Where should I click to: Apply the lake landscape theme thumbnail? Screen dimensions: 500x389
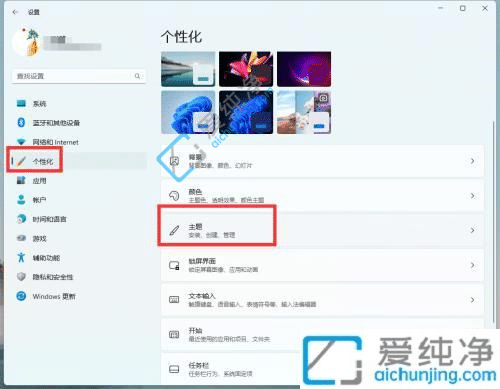coord(188,69)
